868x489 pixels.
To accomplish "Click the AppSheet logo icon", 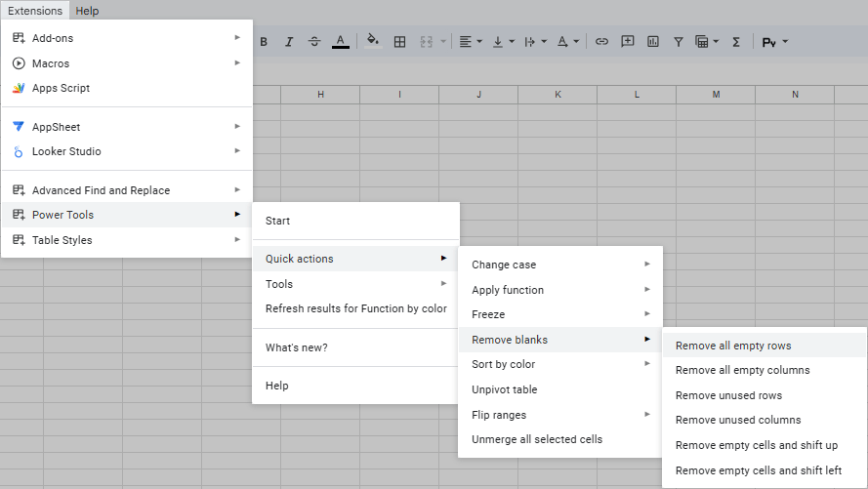I will (x=19, y=127).
